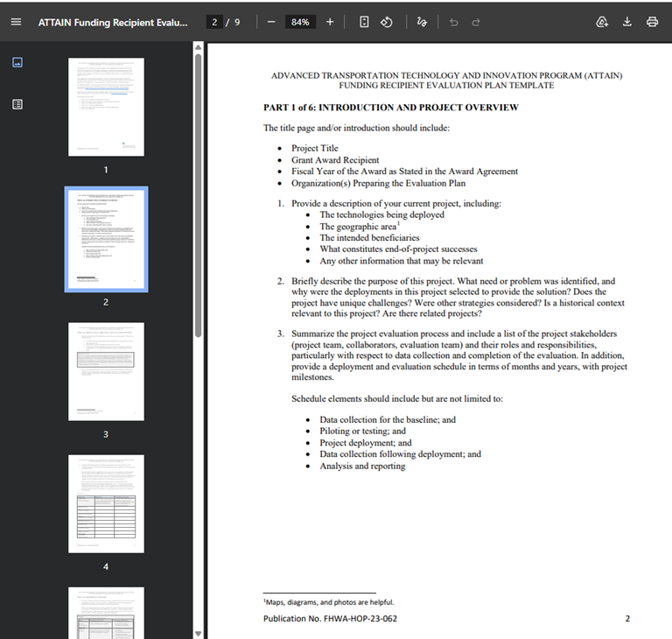The height and width of the screenshot is (639, 672).
Task: Select page 2 thumbnail
Action: pyautogui.click(x=106, y=239)
